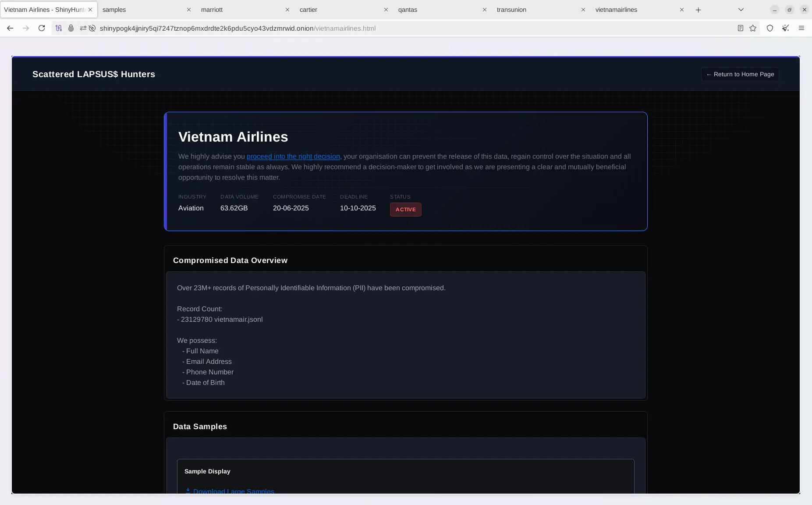Click Return to Home Page button

(x=740, y=74)
